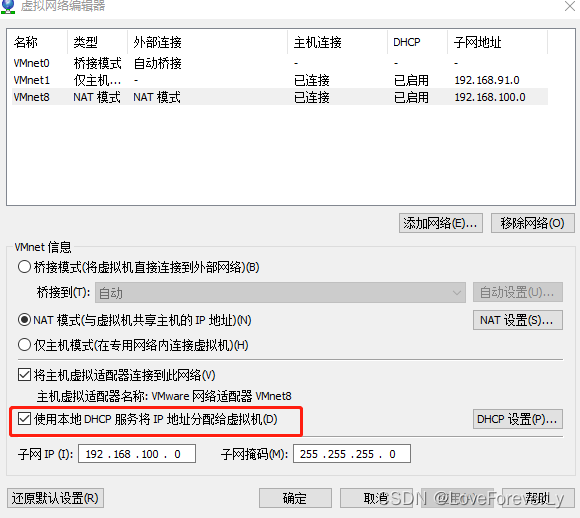Click subnet address 192.168.100.0 cell

pyautogui.click(x=490, y=97)
